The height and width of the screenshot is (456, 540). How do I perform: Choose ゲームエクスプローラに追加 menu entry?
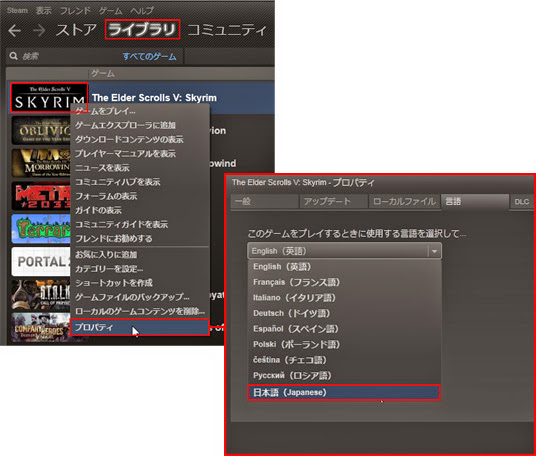click(x=139, y=125)
